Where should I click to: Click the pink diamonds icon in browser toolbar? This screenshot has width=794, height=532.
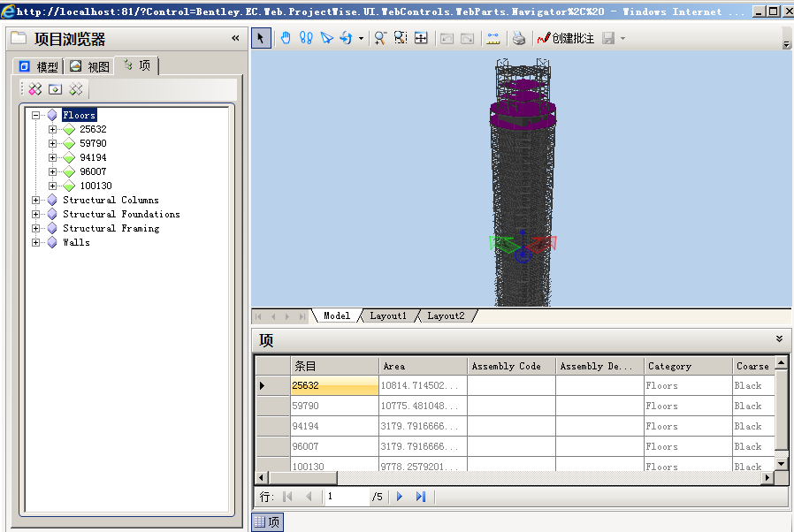coord(34,89)
